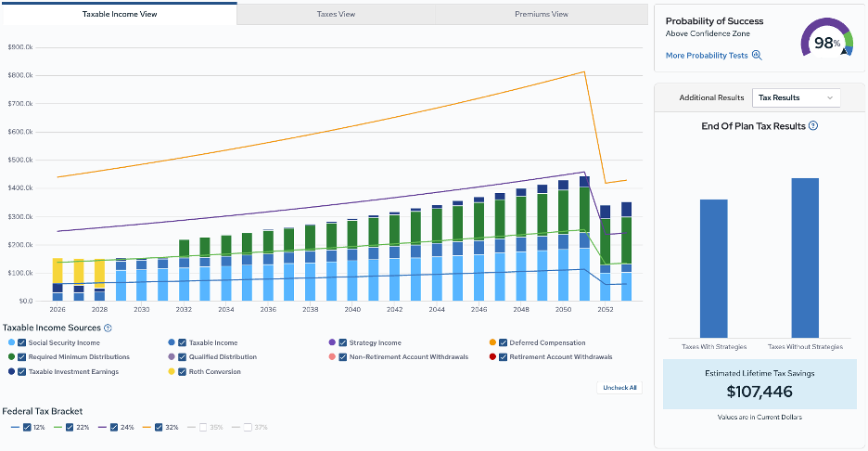The image size is (868, 451).
Task: Click the green Required Minimum Distributions legend dot
Action: click(x=12, y=357)
